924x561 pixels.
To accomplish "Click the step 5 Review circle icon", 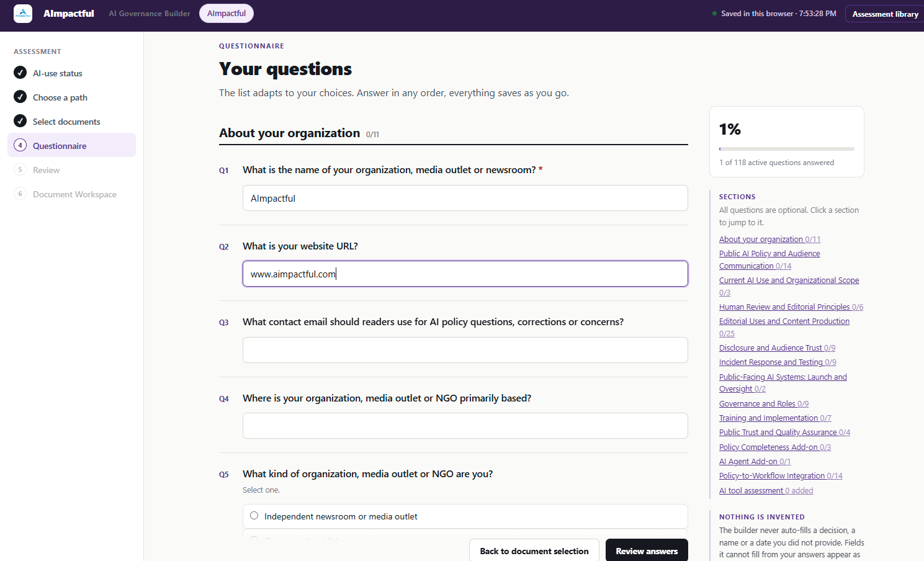I will pyautogui.click(x=20, y=169).
